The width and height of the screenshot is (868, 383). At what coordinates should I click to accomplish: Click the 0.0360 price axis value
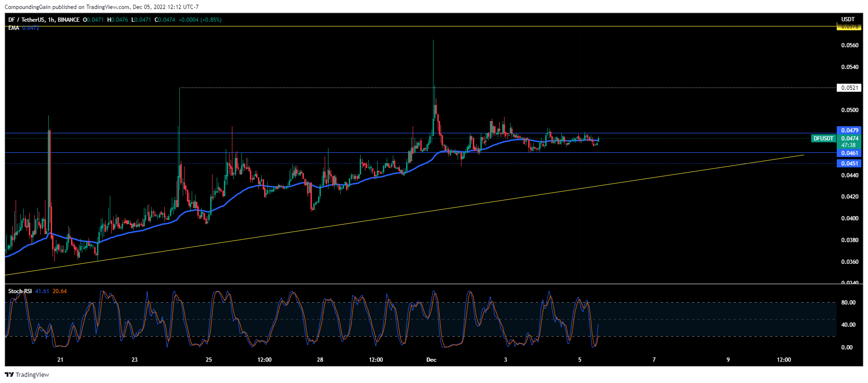click(x=850, y=262)
